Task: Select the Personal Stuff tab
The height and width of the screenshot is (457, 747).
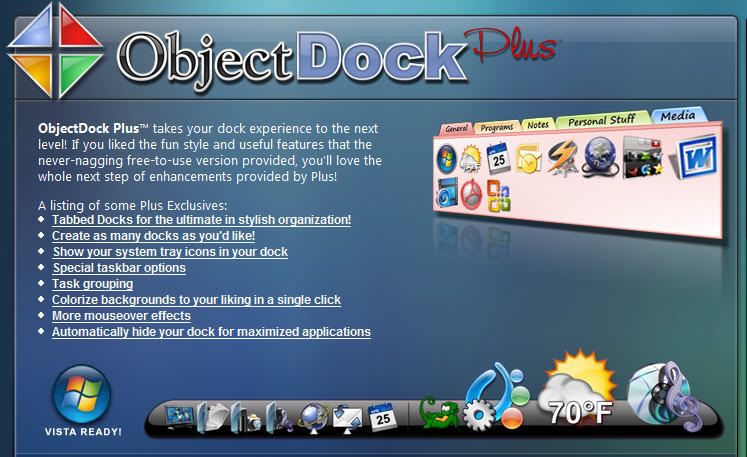Action: point(602,120)
